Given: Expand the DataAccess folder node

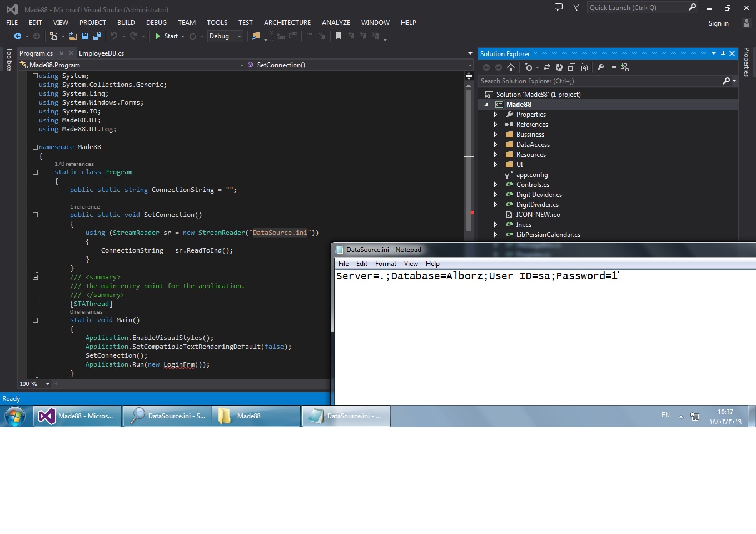Looking at the screenshot, I should (x=495, y=145).
